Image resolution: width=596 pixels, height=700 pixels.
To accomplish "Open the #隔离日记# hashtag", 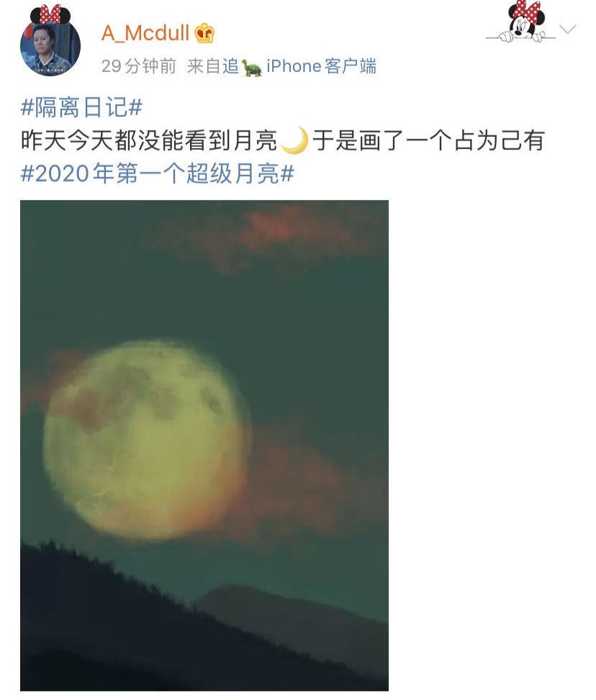I will point(81,107).
